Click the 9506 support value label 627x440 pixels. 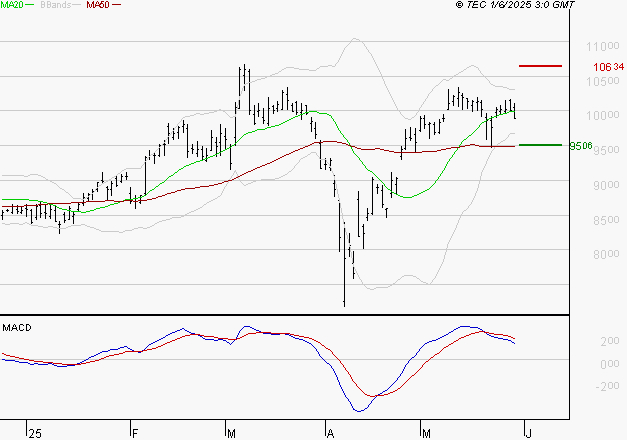(x=580, y=146)
